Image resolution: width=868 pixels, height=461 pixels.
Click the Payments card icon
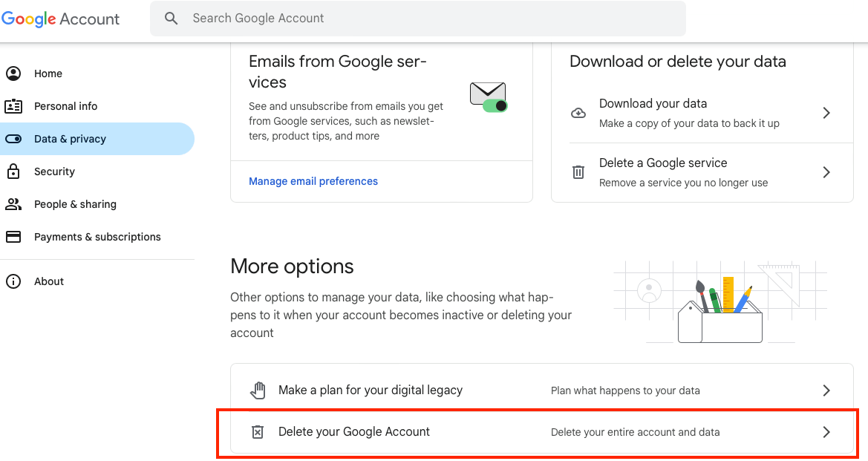[x=13, y=237]
